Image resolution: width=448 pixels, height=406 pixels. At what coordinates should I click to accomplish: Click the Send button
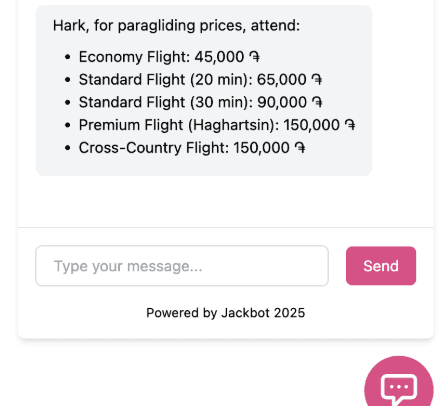[381, 266]
